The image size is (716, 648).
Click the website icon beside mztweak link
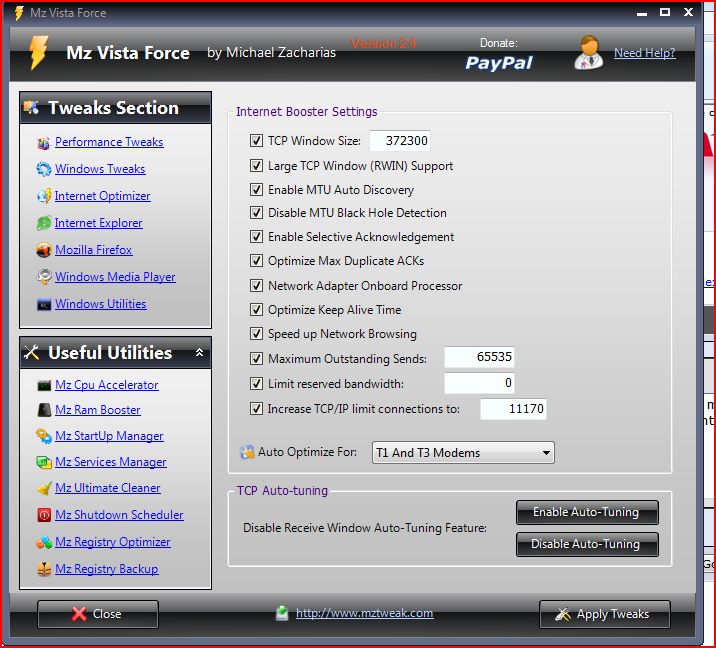tap(282, 613)
